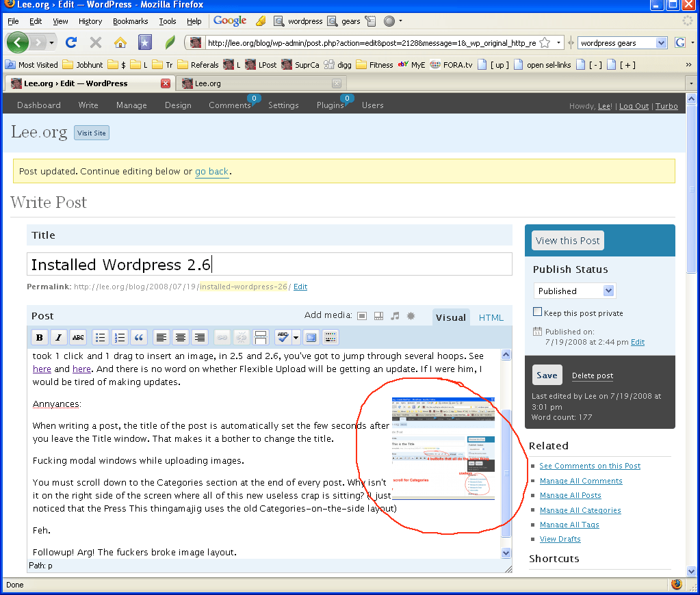Close the Lee.org Edit WordPress tab
This screenshot has height=595, width=700.
(166, 83)
